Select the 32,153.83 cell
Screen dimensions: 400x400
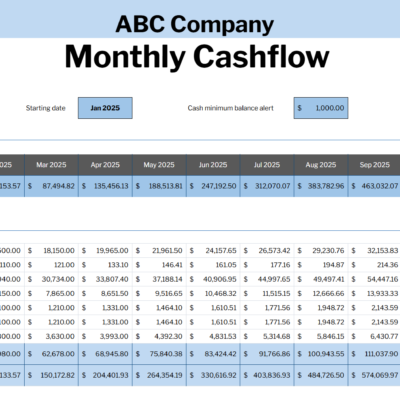click(x=374, y=251)
